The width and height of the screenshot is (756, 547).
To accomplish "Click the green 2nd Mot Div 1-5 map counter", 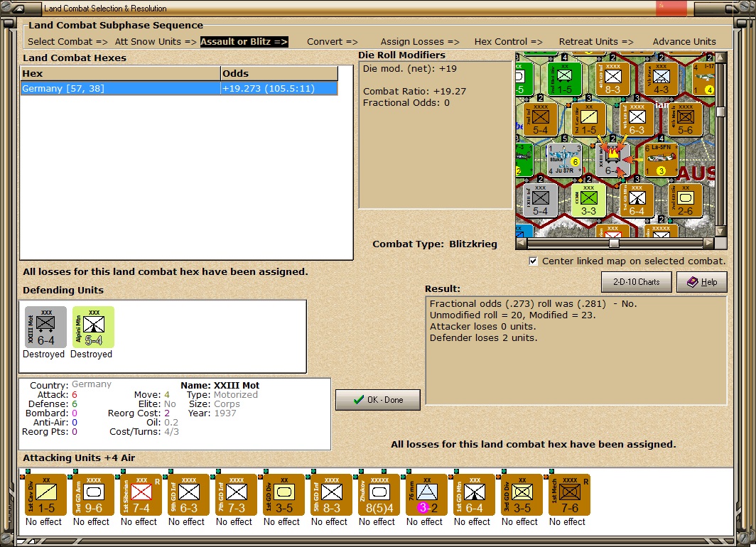I will coord(564,79).
